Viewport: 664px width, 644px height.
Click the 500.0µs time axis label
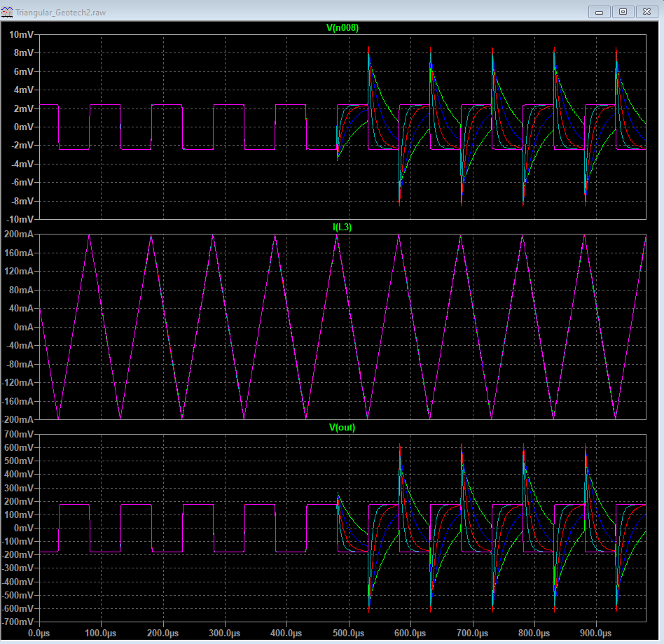tap(350, 632)
